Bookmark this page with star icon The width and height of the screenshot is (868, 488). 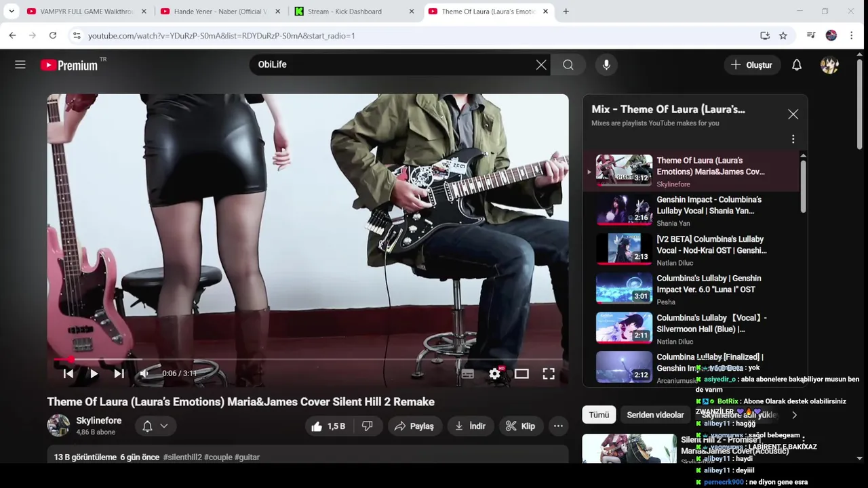(783, 35)
